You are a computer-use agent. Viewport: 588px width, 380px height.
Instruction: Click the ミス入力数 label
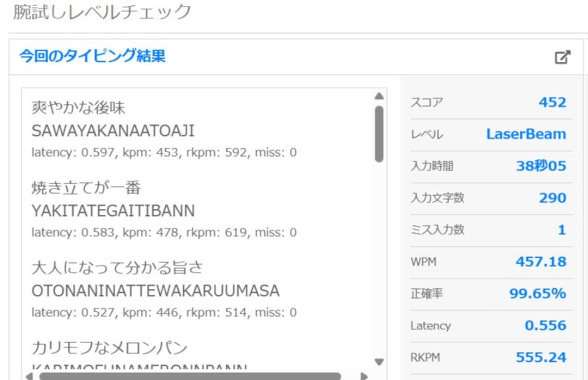point(437,229)
